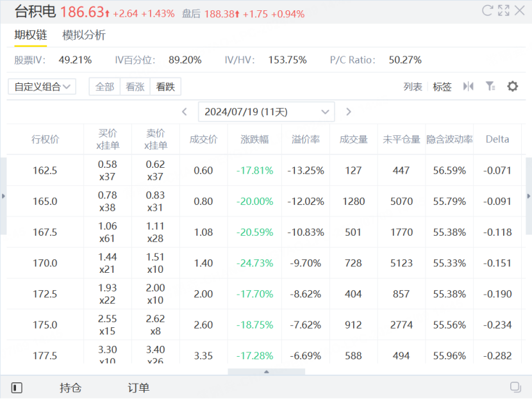The height and width of the screenshot is (399, 532).
Task: Click implied volatility 56.59%
Action: tap(449, 170)
